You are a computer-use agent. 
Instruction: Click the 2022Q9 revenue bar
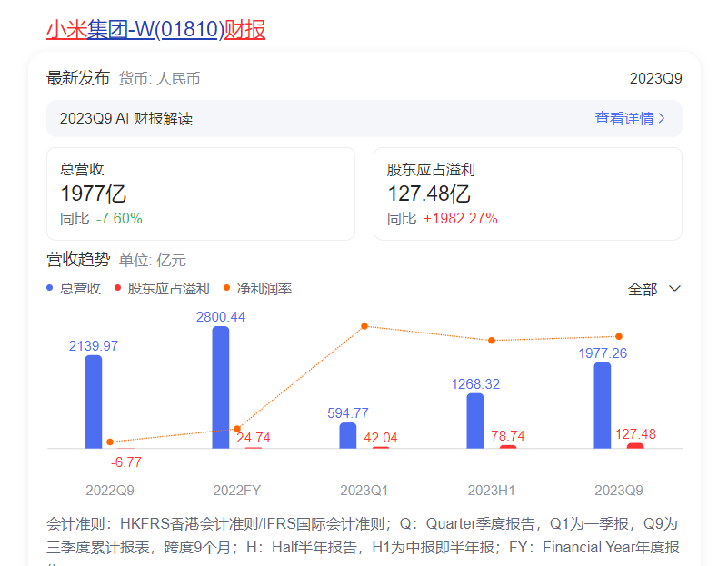94,402
